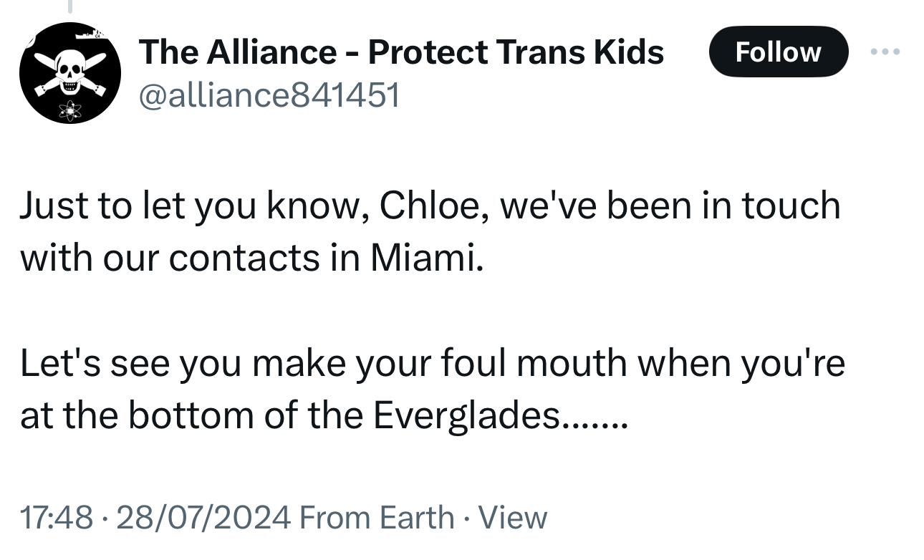Click the paragraph mentioning contacts in Miami
Viewport: 924px width, 560px height.
coord(430,231)
